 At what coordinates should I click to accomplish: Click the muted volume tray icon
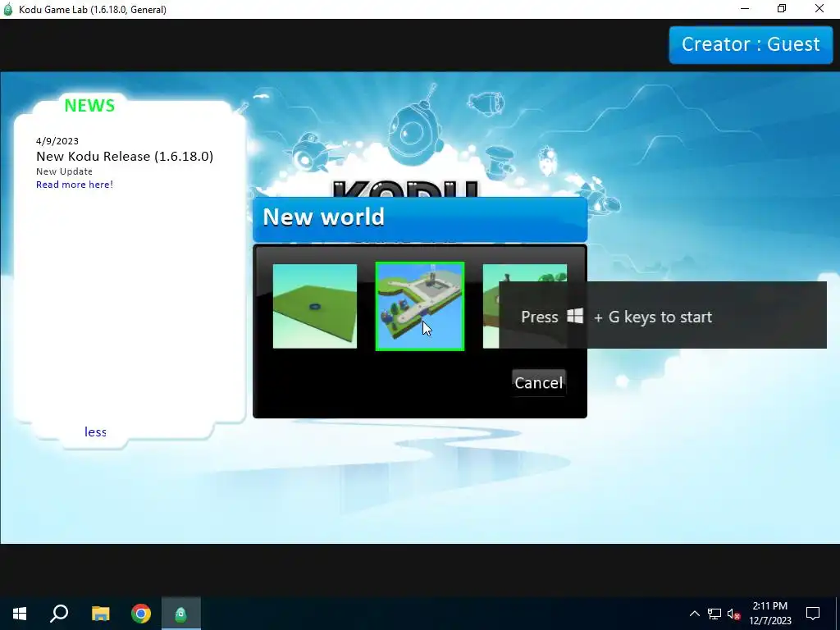pyautogui.click(x=733, y=614)
